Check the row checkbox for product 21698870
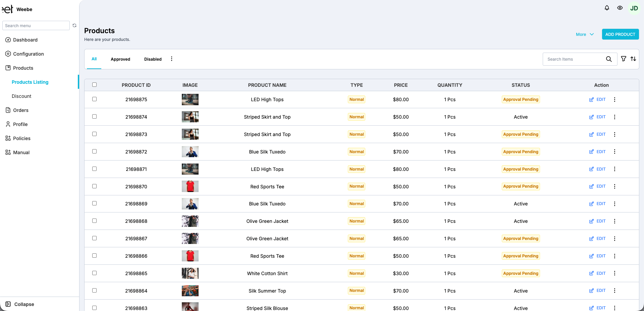 point(94,186)
